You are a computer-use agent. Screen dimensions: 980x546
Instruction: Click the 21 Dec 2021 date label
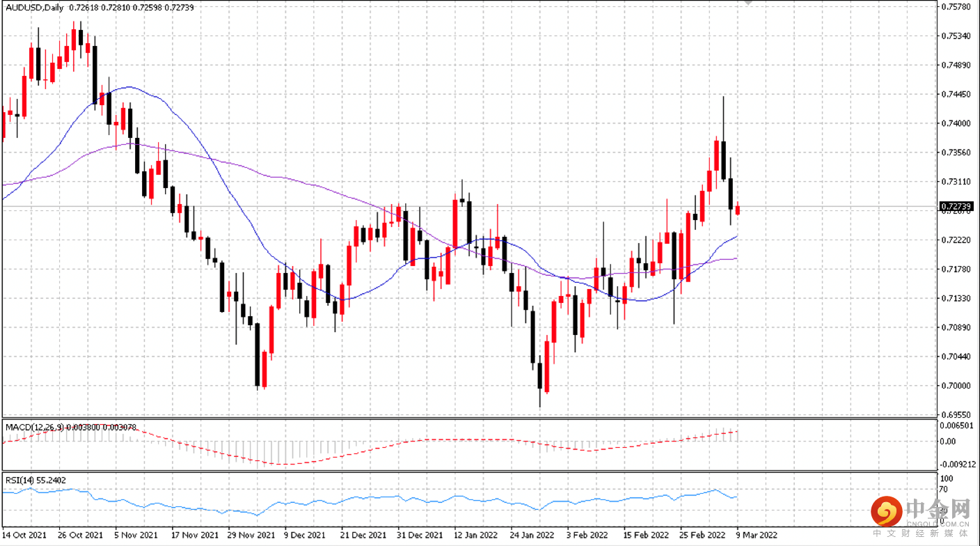coord(364,536)
